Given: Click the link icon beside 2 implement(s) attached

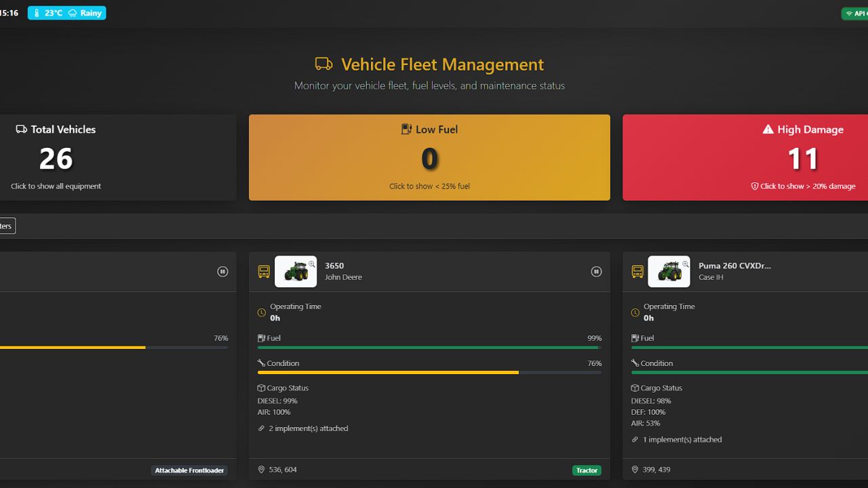Looking at the screenshot, I should [262, 428].
